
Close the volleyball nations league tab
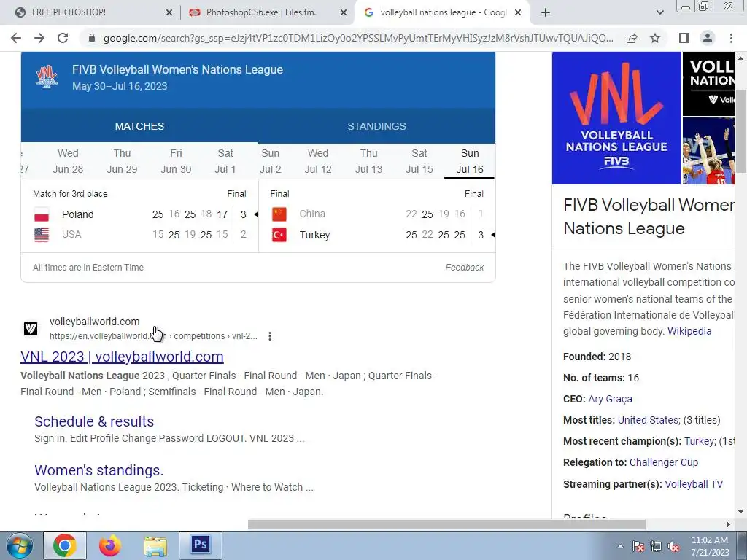point(518,13)
